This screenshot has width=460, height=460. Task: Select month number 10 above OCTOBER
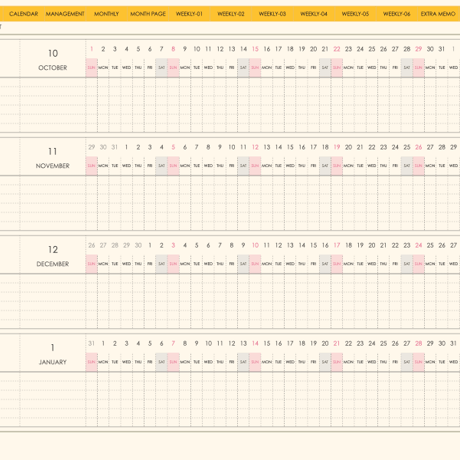(53, 53)
